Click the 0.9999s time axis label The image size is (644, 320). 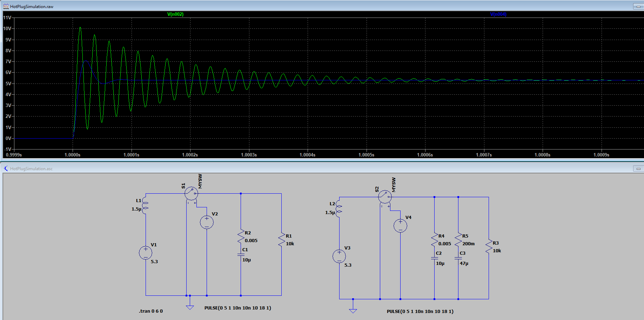(x=14, y=155)
